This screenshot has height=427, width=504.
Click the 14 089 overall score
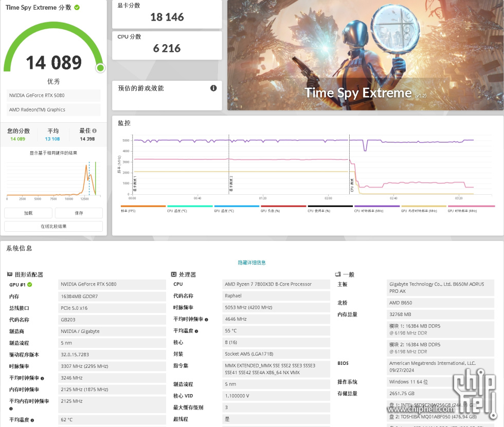click(x=53, y=63)
